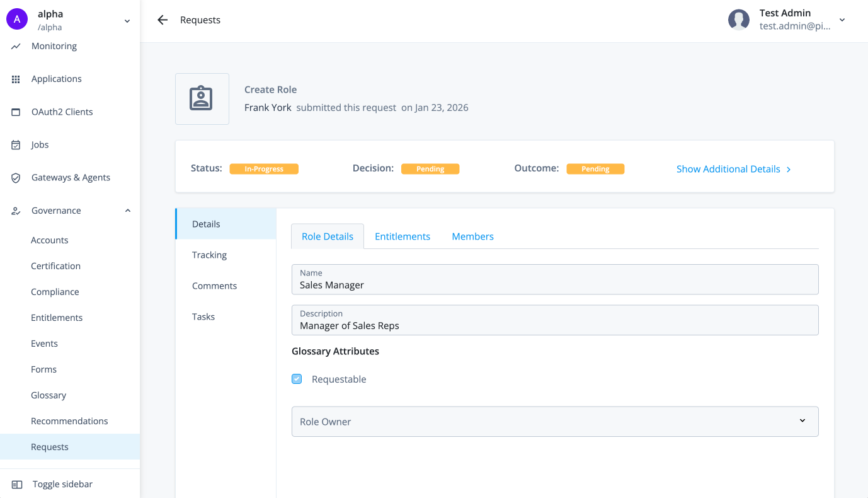Click the OAuth2 Clients window icon
The width and height of the screenshot is (868, 498).
[x=16, y=112]
